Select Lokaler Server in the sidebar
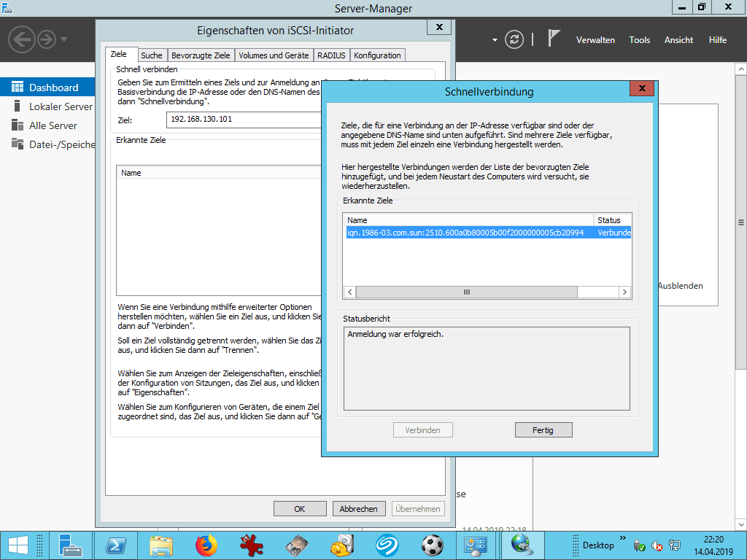 (x=47, y=106)
